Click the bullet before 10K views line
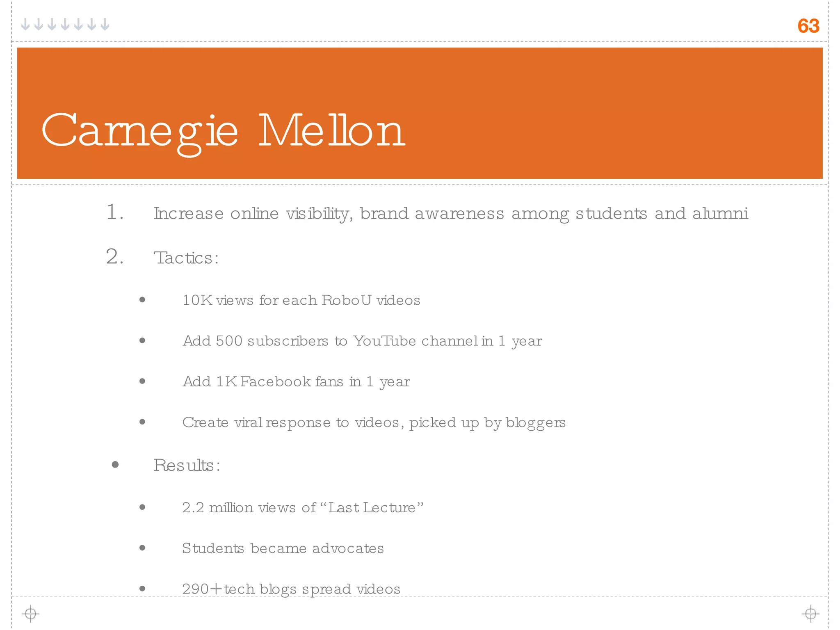Image resolution: width=840 pixels, height=630 pixels. pyautogui.click(x=142, y=300)
